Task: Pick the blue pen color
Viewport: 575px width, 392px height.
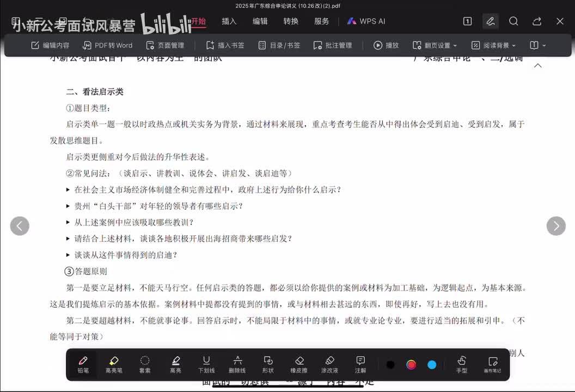Action: (x=432, y=364)
